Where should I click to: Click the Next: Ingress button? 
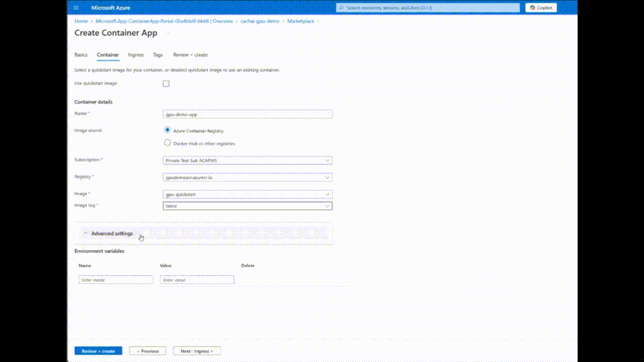click(x=197, y=351)
